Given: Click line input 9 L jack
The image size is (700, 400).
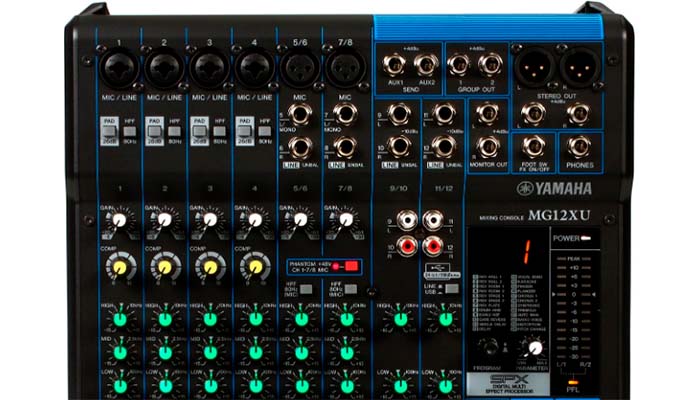Looking at the screenshot, I should 399,114.
